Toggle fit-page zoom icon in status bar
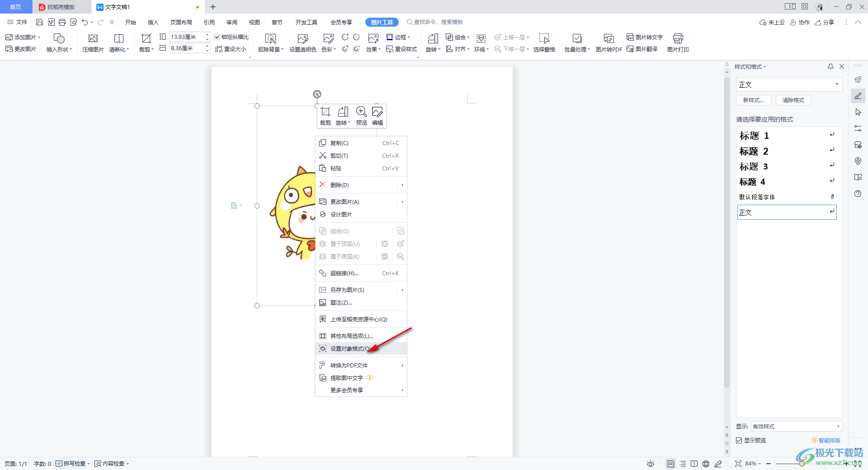 (x=738, y=464)
